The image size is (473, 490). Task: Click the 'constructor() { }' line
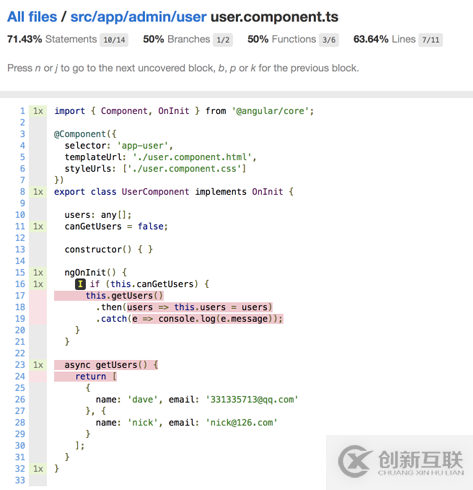coord(108,250)
